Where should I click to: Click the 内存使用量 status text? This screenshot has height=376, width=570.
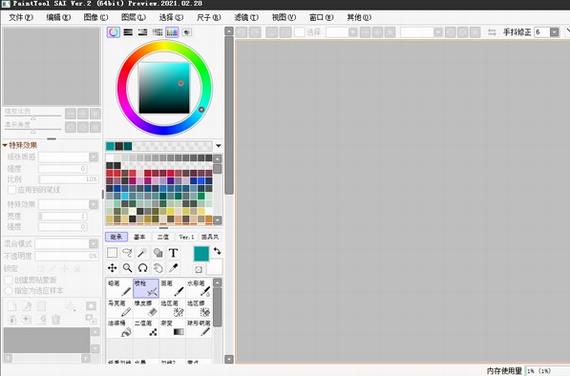[504, 371]
